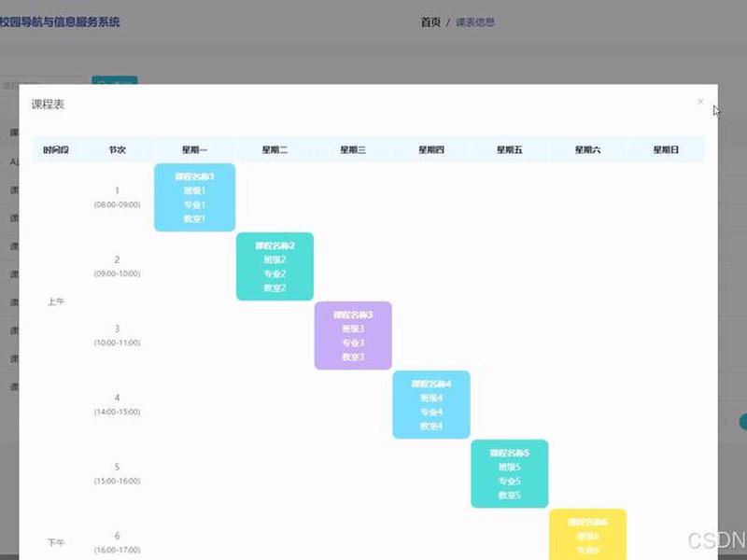This screenshot has width=747, height=560.
Task: Click the (08:00-09:00) time label
Action: coord(118,204)
